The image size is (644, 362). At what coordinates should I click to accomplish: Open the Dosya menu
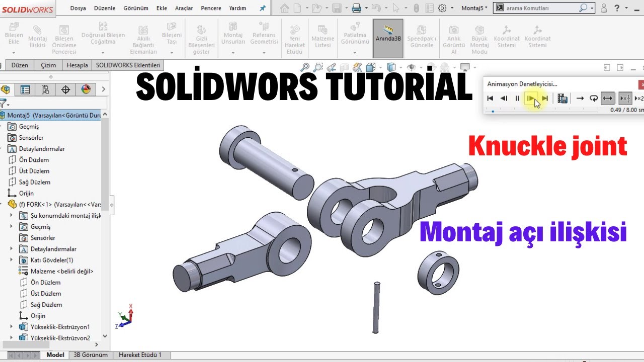click(78, 8)
